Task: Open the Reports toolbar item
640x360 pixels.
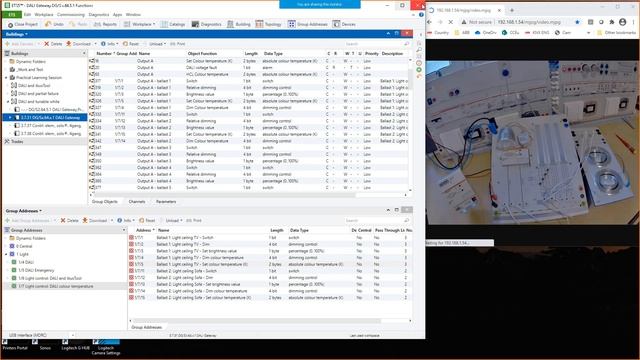Action: (x=105, y=24)
